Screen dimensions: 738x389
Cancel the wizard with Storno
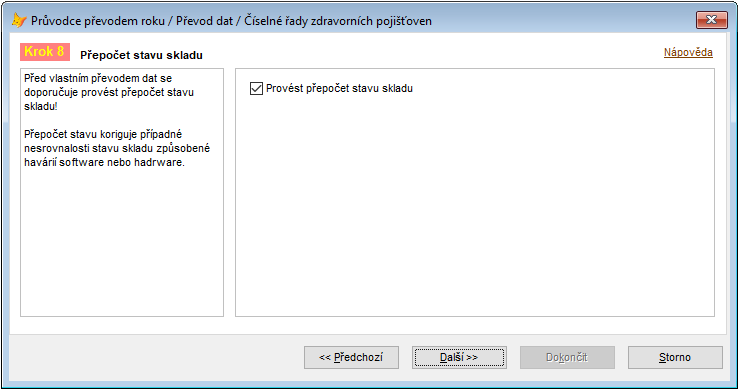pyautogui.click(x=675, y=357)
